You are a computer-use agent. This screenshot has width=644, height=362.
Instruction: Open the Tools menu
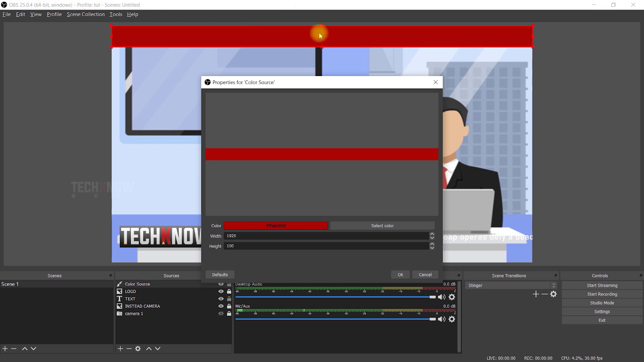point(116,14)
